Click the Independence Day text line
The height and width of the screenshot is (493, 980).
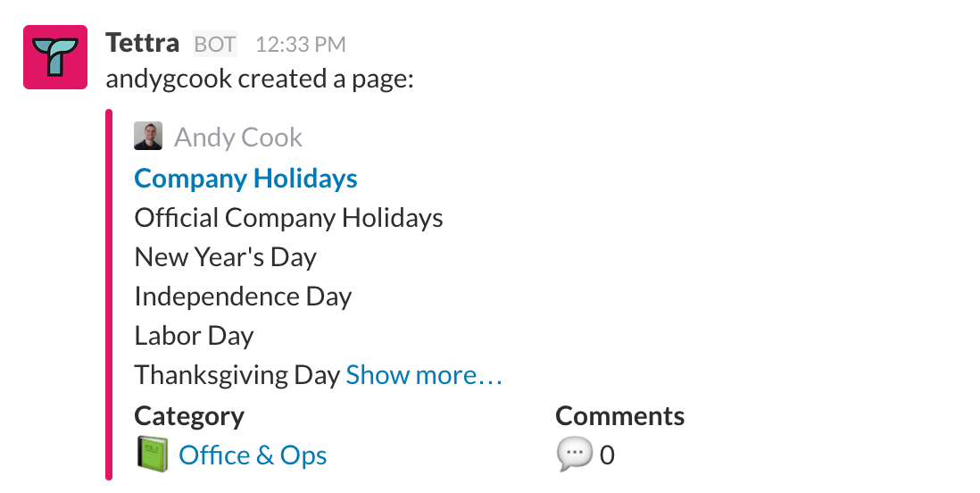pos(243,297)
